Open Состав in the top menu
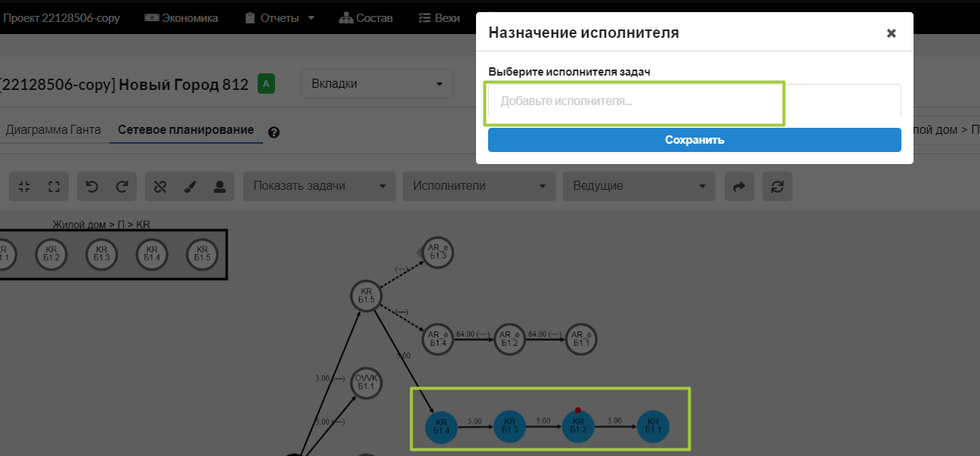 [366, 18]
